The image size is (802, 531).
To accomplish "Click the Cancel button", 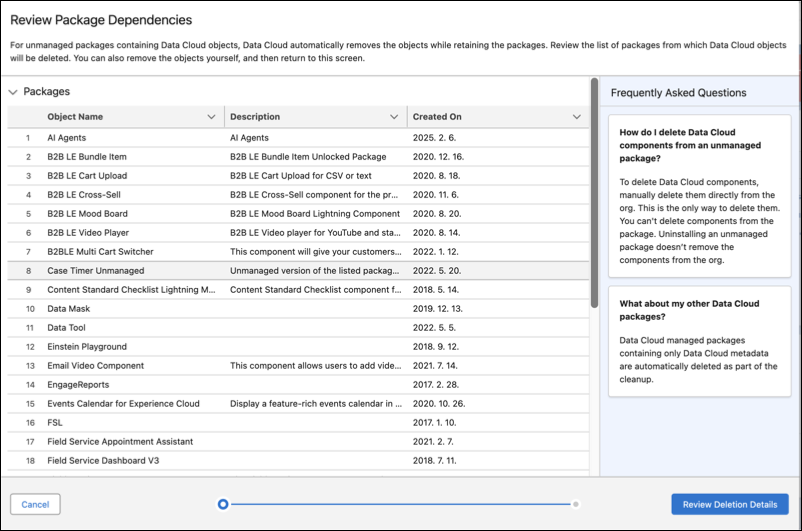I will point(35,504).
